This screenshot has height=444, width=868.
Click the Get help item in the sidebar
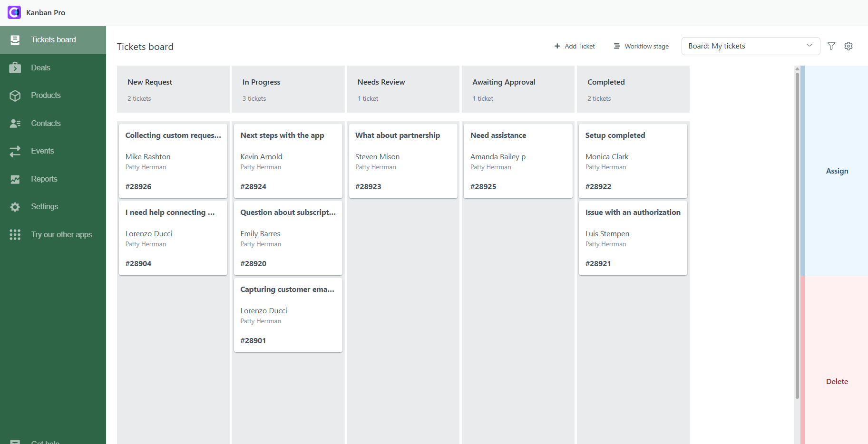point(45,440)
